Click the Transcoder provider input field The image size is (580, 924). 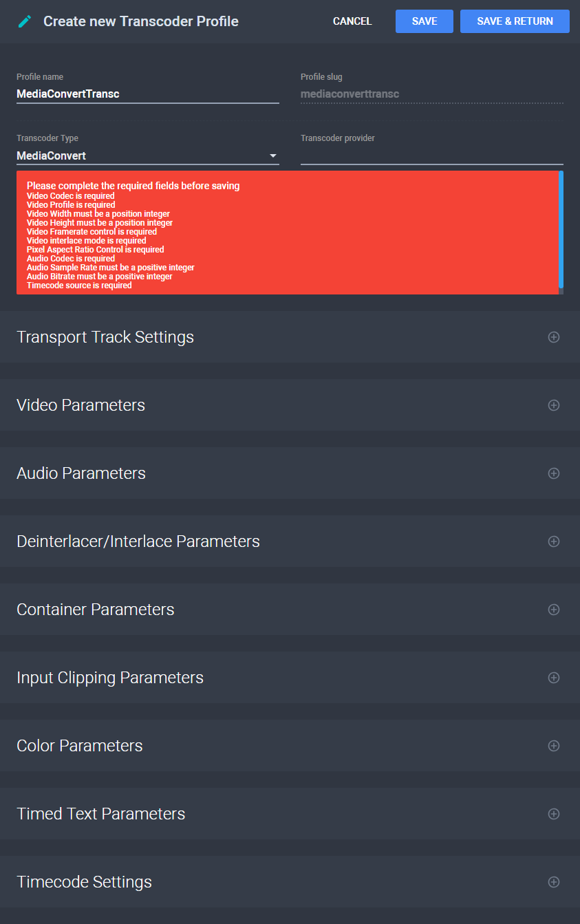431,157
